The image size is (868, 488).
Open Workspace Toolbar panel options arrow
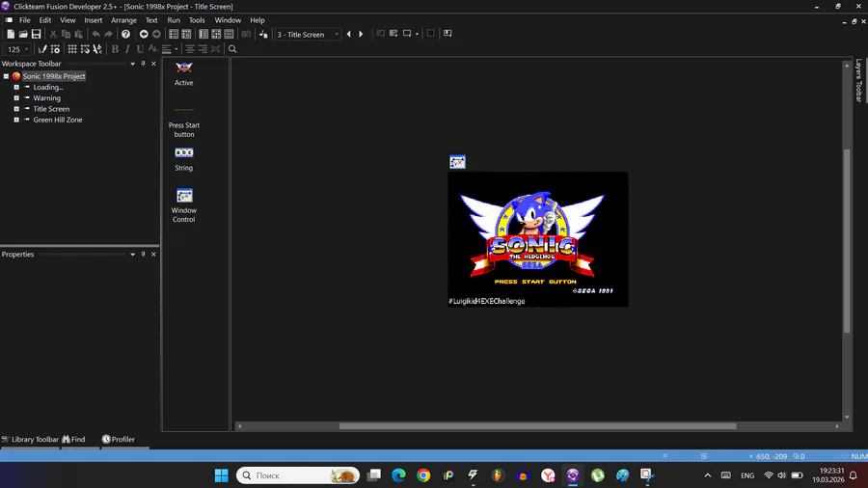click(x=132, y=64)
